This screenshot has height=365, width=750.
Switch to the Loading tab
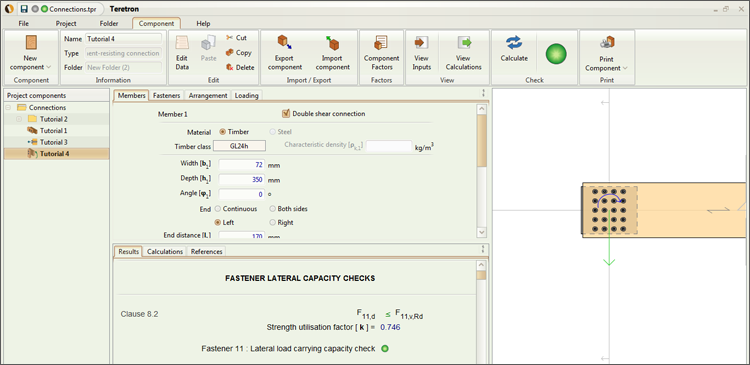click(x=246, y=96)
